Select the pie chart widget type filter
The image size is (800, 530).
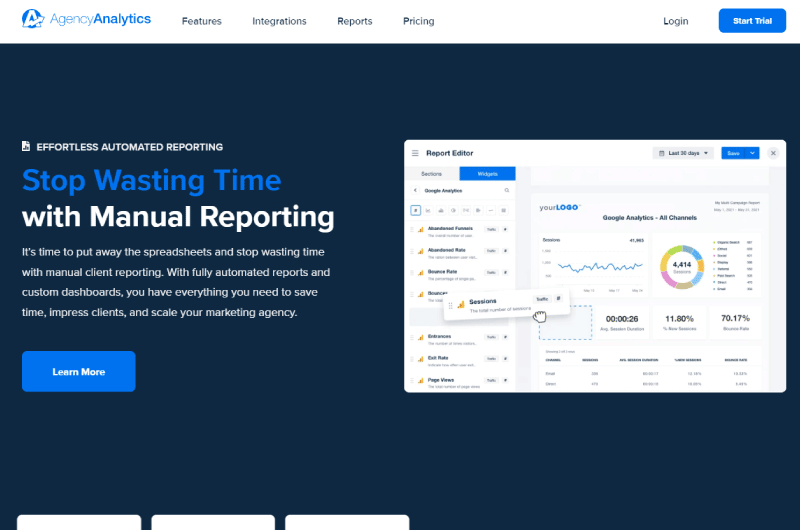pyautogui.click(x=453, y=210)
